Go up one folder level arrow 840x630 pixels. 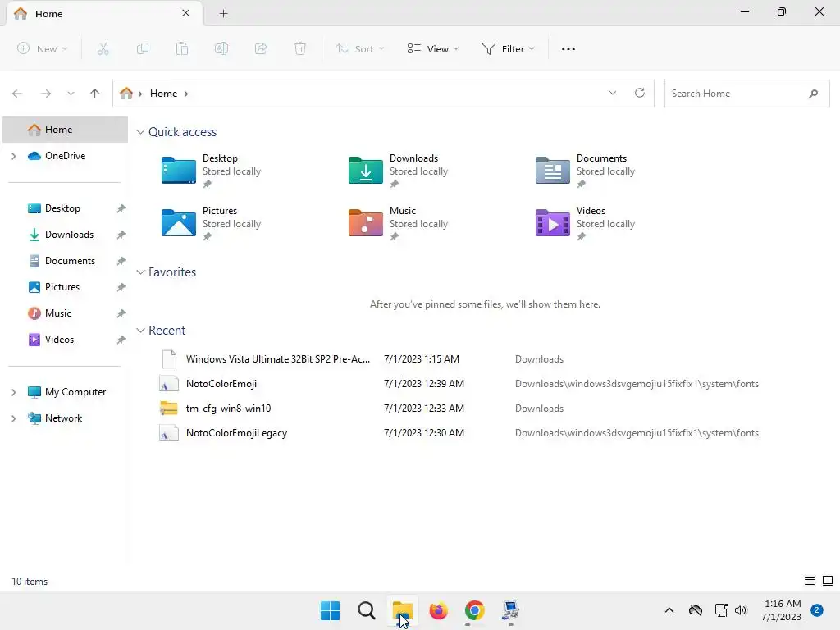tap(95, 94)
